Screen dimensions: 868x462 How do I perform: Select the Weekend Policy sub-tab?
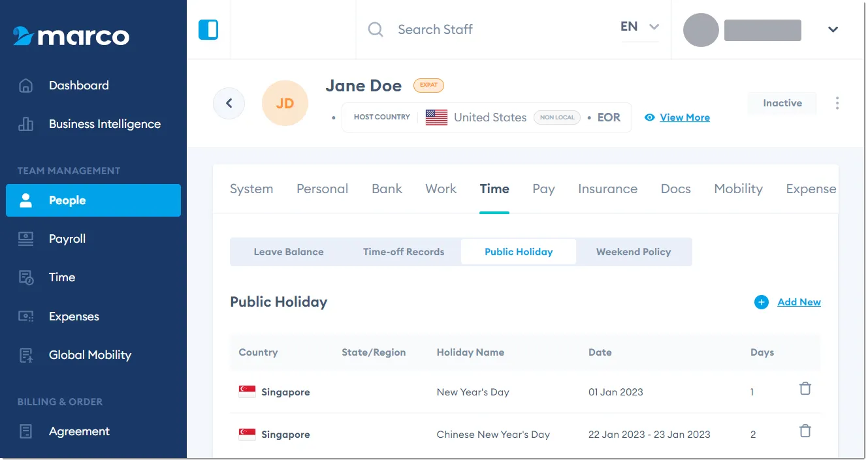point(634,252)
